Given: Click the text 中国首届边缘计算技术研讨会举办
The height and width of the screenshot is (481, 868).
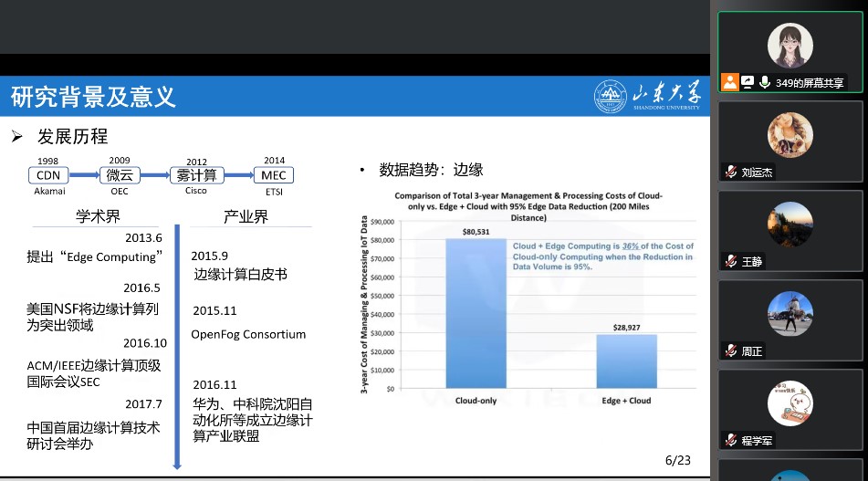Looking at the screenshot, I should (93, 435).
